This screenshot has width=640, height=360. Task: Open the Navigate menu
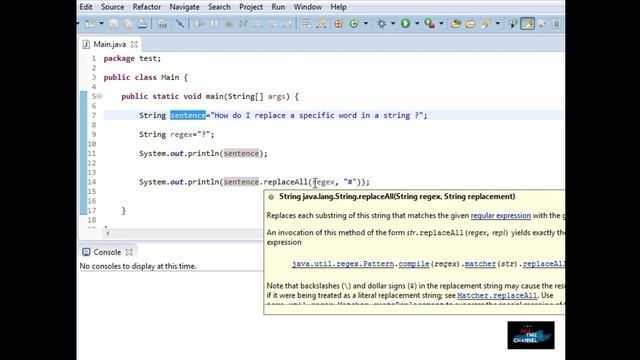[184, 7]
